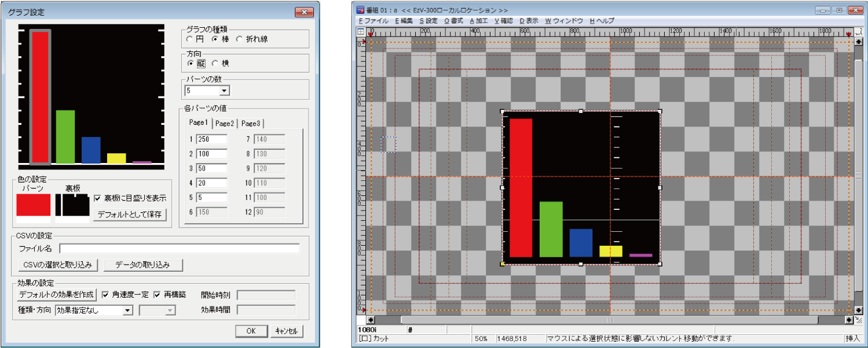Expand the 種類・方向 effect dropdown
This screenshot has height=348, width=868.
click(128, 310)
